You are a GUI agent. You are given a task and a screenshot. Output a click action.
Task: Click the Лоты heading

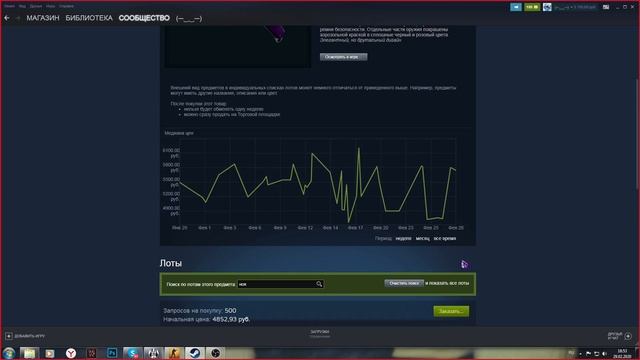[x=171, y=263]
